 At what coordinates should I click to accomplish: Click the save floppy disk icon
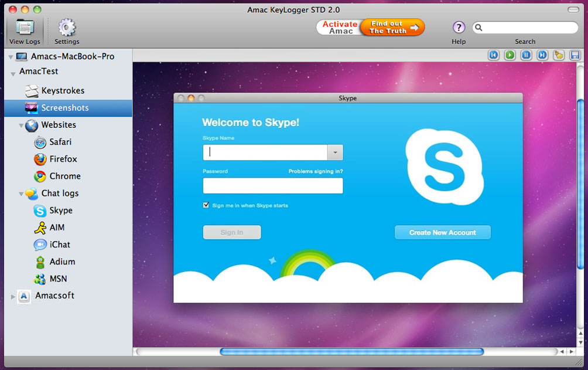point(575,55)
